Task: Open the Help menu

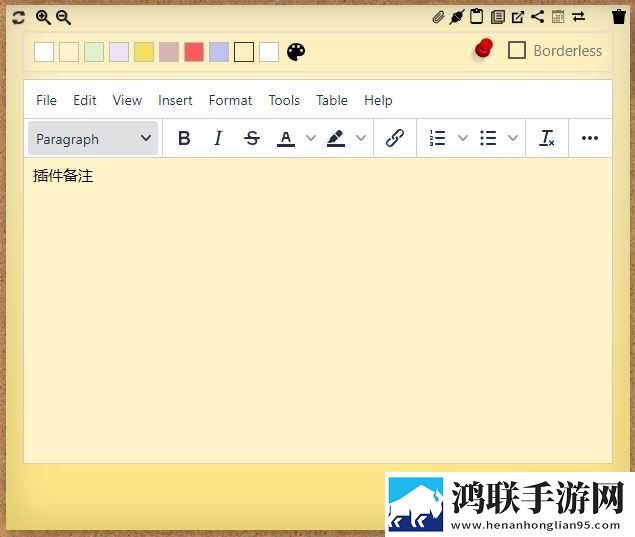Action: 378,100
